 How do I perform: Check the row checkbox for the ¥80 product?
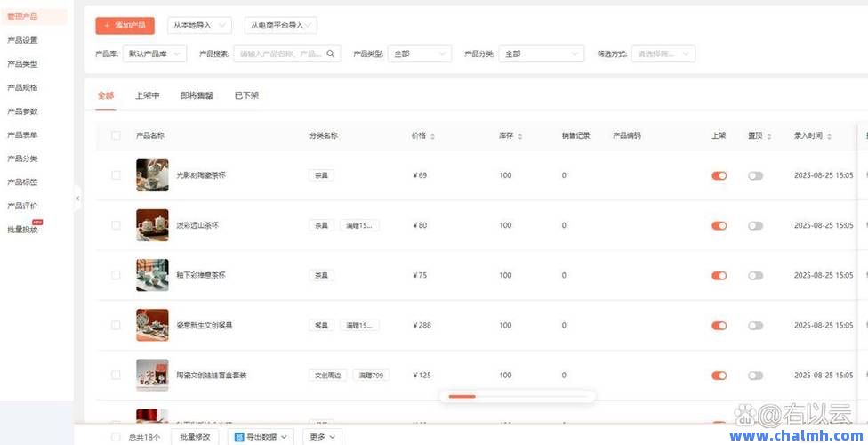[x=116, y=225]
